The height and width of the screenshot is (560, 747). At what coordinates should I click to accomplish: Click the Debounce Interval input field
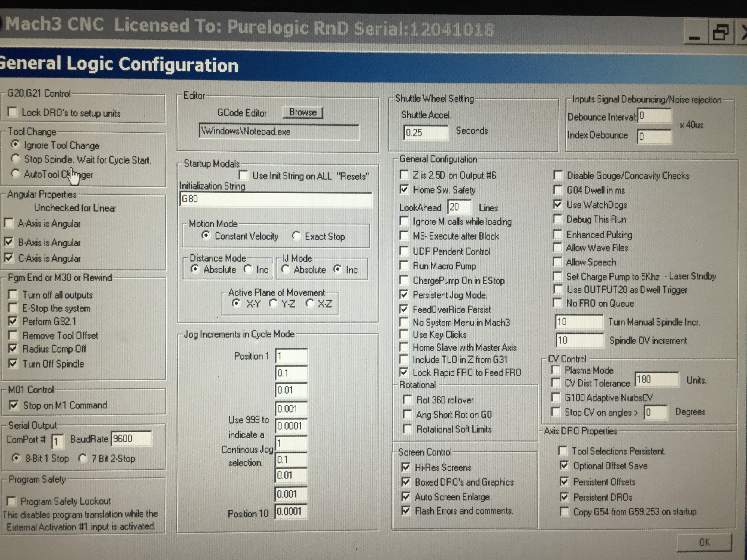pyautogui.click(x=654, y=116)
